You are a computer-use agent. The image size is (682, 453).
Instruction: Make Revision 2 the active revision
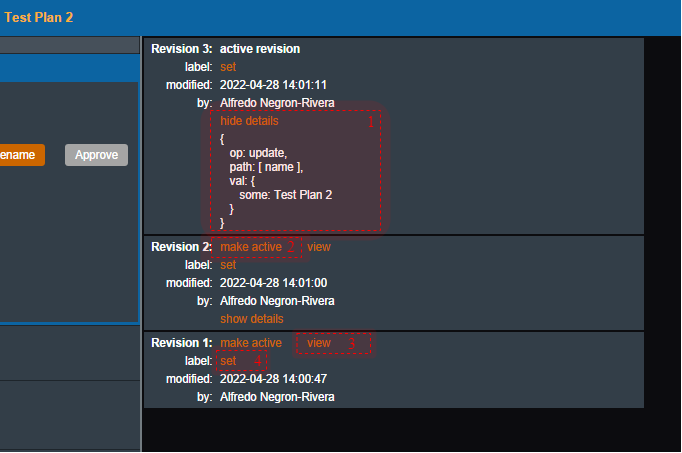(x=251, y=247)
